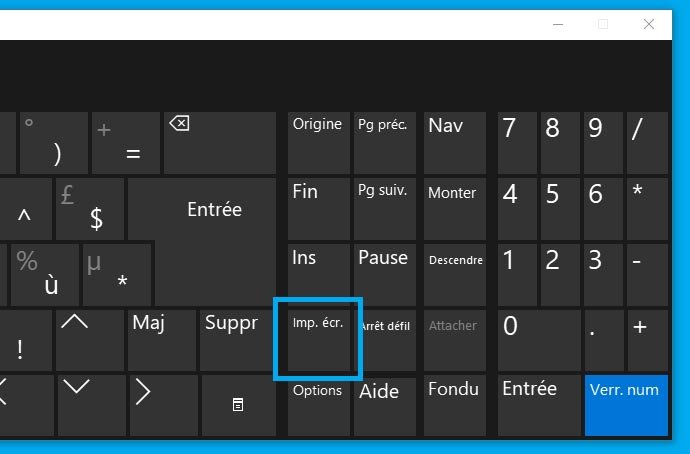
Task: Click the Nav key
Action: [x=455, y=142]
